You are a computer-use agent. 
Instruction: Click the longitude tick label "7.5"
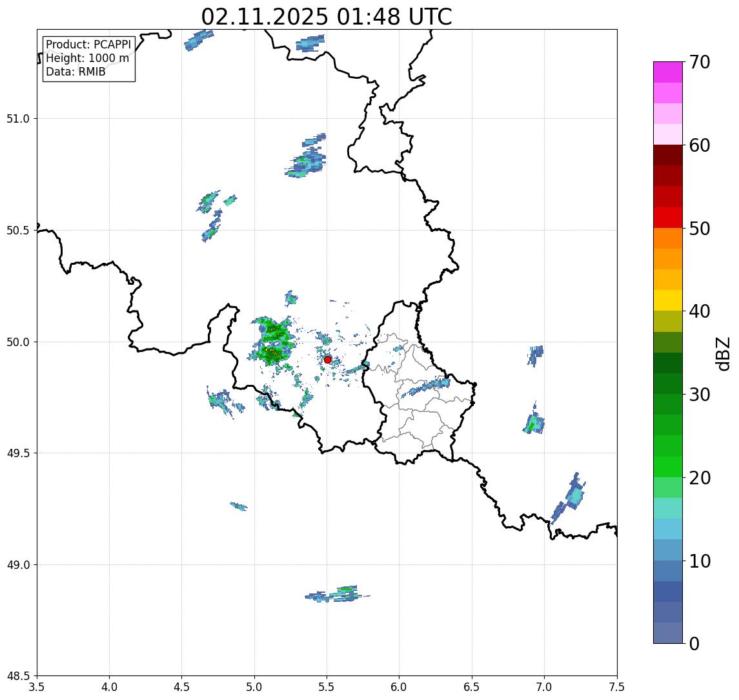[x=617, y=687]
